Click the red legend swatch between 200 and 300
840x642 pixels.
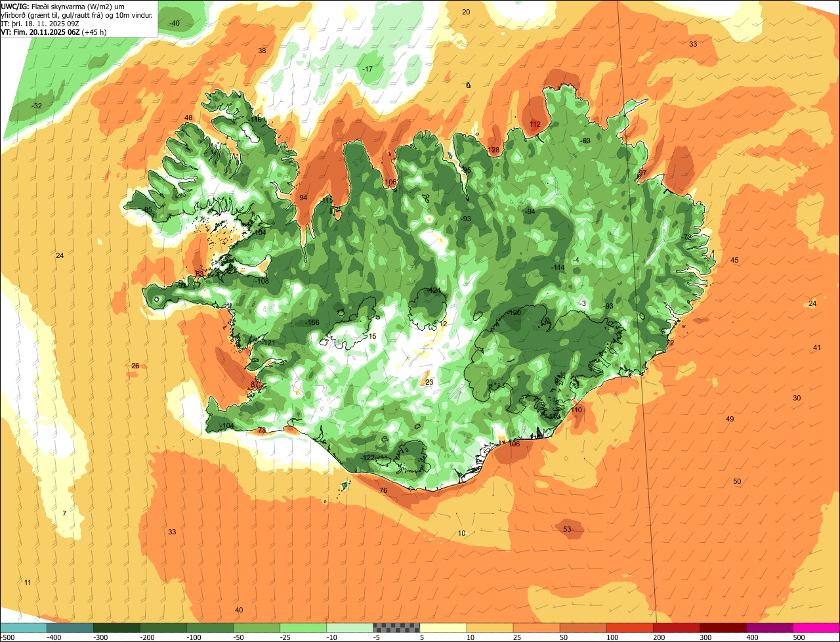click(x=675, y=628)
